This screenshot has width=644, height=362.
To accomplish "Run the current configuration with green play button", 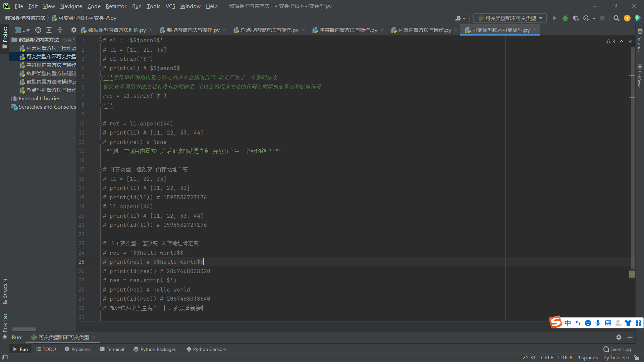I will pos(554,18).
